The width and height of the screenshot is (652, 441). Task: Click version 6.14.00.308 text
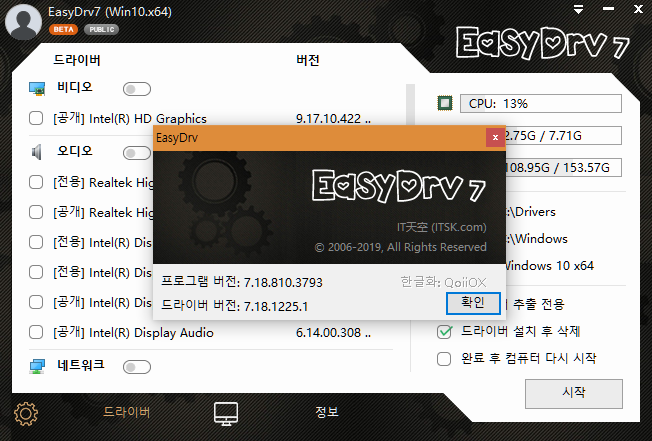[x=333, y=333]
